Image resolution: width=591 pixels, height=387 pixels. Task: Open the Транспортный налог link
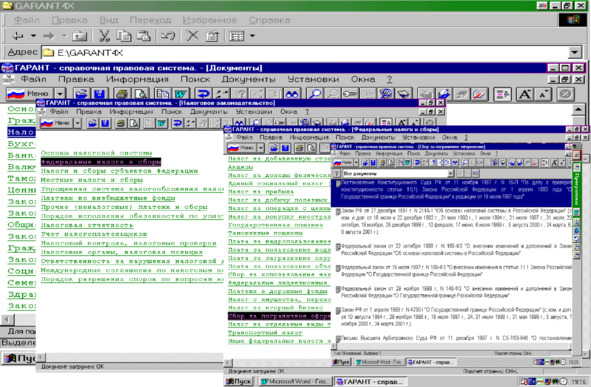coord(265,332)
